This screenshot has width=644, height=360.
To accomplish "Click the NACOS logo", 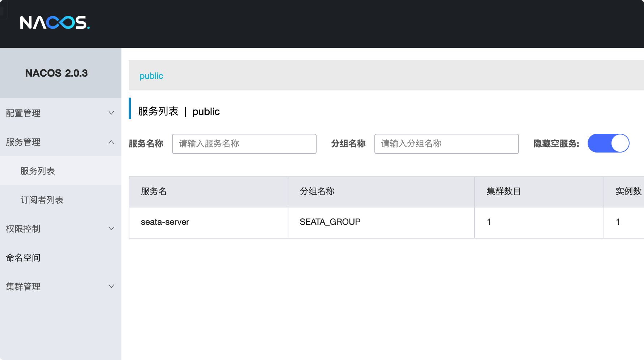I will click(x=55, y=22).
